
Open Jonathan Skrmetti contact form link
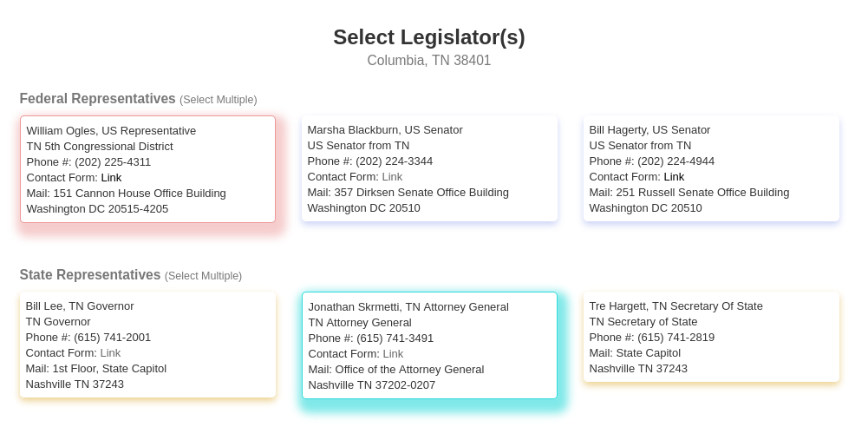[x=393, y=354]
